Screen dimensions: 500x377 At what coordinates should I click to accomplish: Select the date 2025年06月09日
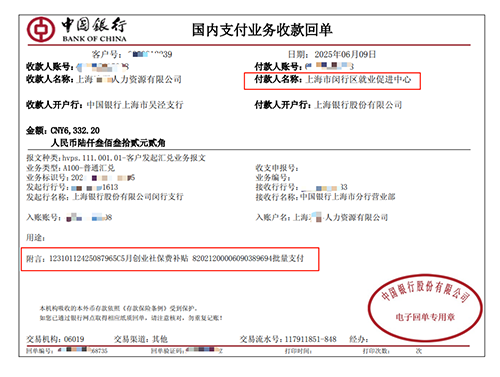[x=345, y=54]
